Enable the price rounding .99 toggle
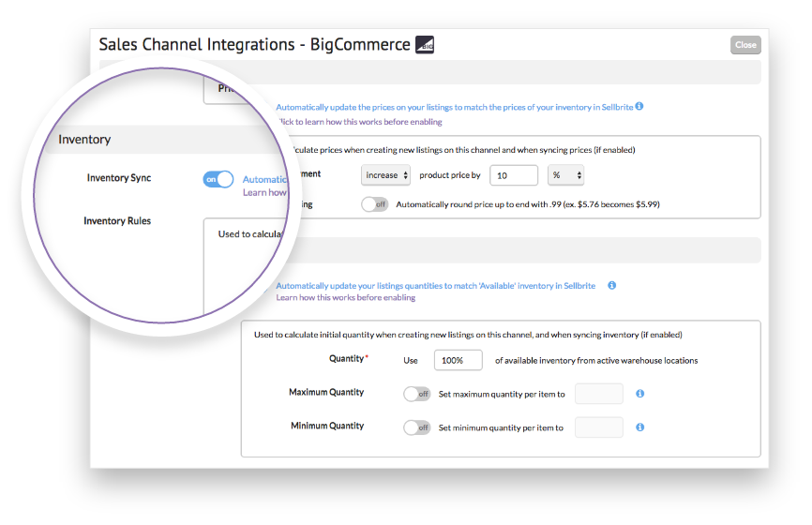This screenshot has height=525, width=812. tap(374, 204)
